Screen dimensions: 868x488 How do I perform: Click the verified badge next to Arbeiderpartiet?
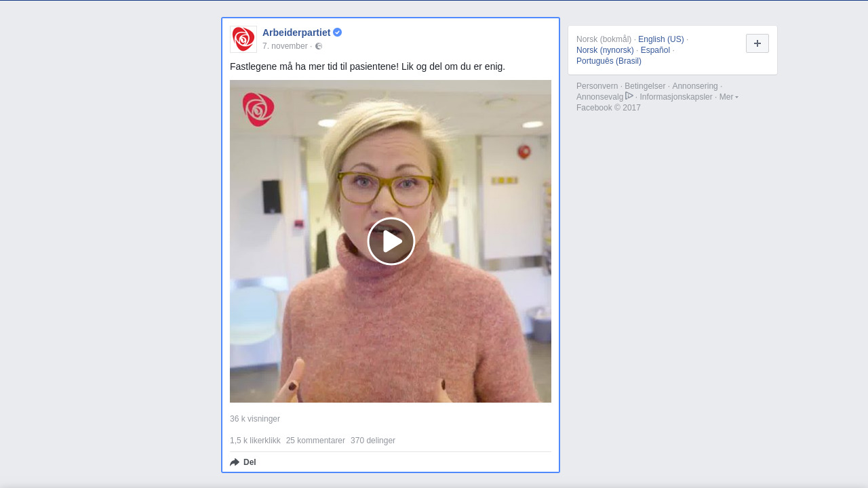tap(338, 33)
